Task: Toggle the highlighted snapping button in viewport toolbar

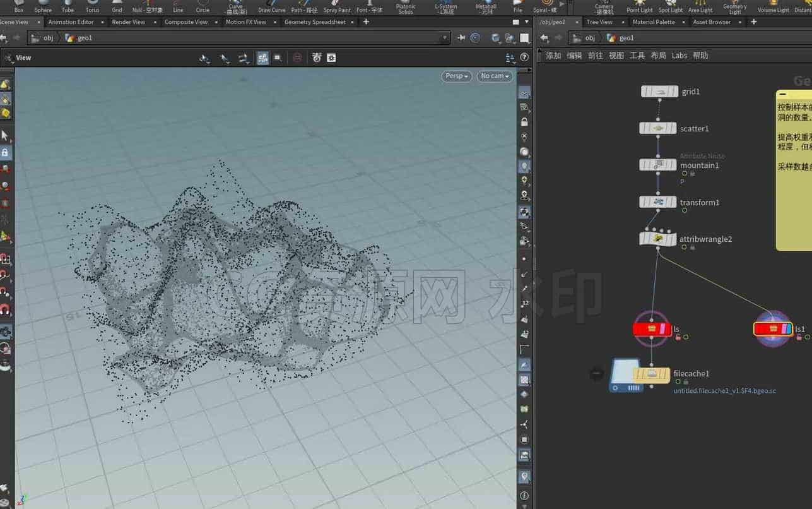Action: [263, 57]
